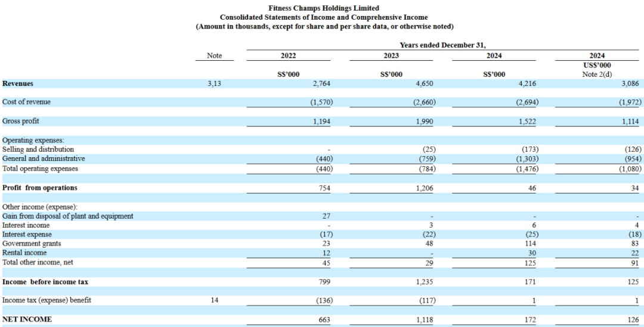Viewport: 644px width, 327px height.
Task: Select the 2023 column header
Action: (x=391, y=55)
